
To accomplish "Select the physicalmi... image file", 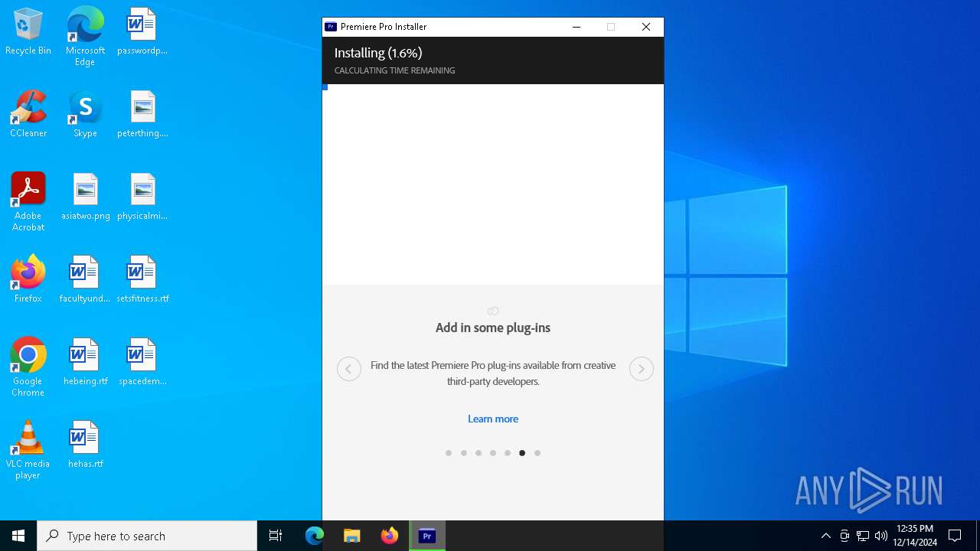I will [142, 197].
